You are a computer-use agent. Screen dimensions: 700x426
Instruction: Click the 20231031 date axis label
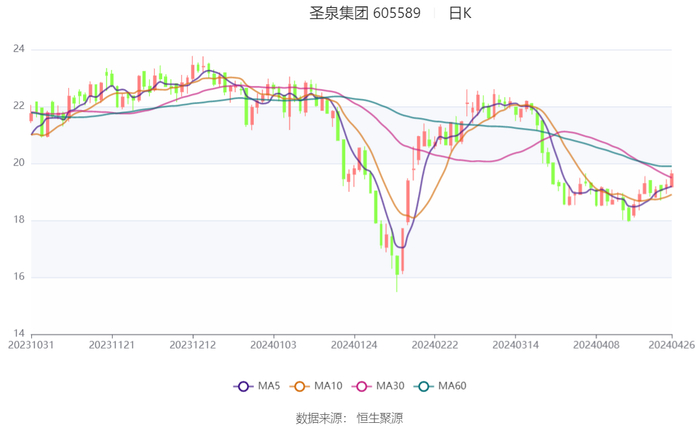(x=32, y=345)
